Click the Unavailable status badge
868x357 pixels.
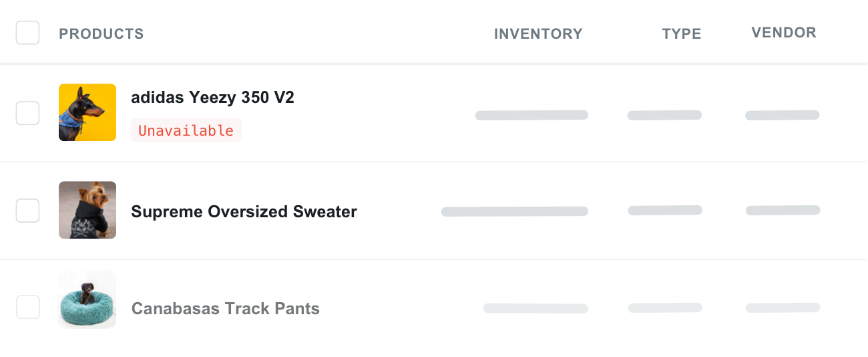(x=186, y=130)
